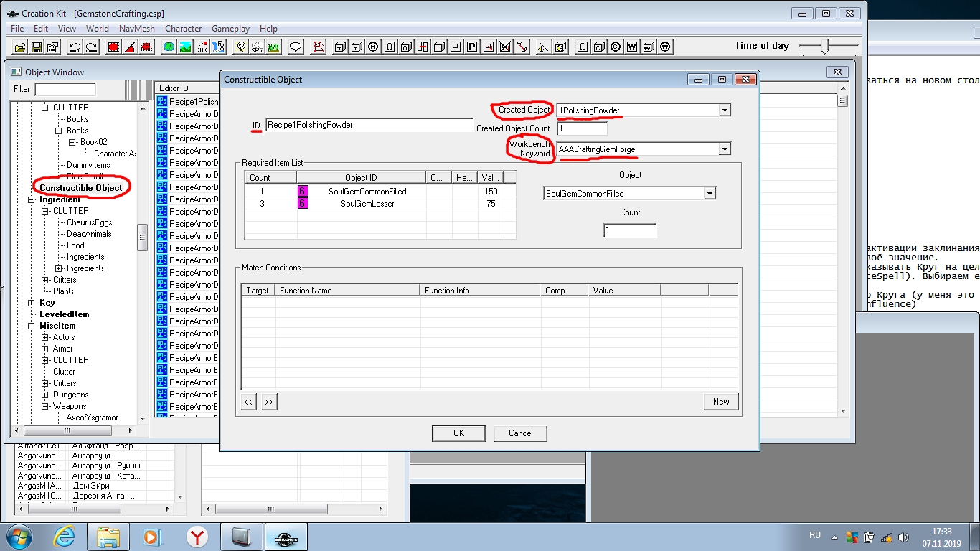Click the Redo arrow in the toolbar

91,47
